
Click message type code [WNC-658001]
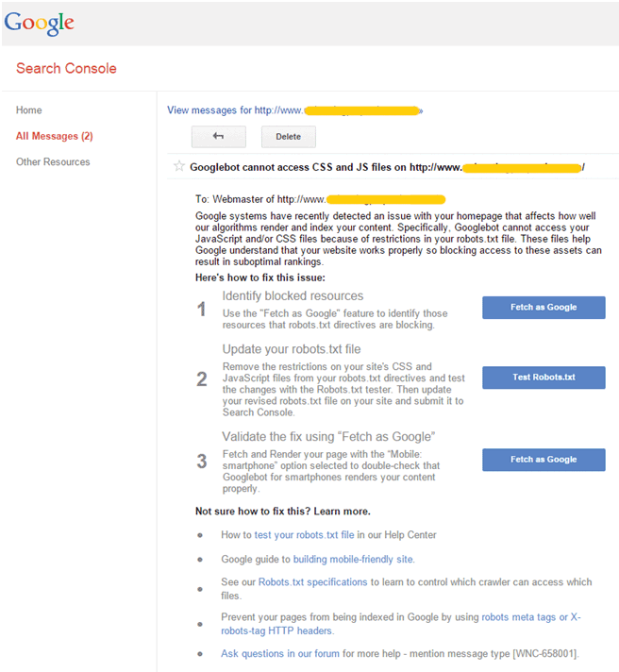(545, 653)
